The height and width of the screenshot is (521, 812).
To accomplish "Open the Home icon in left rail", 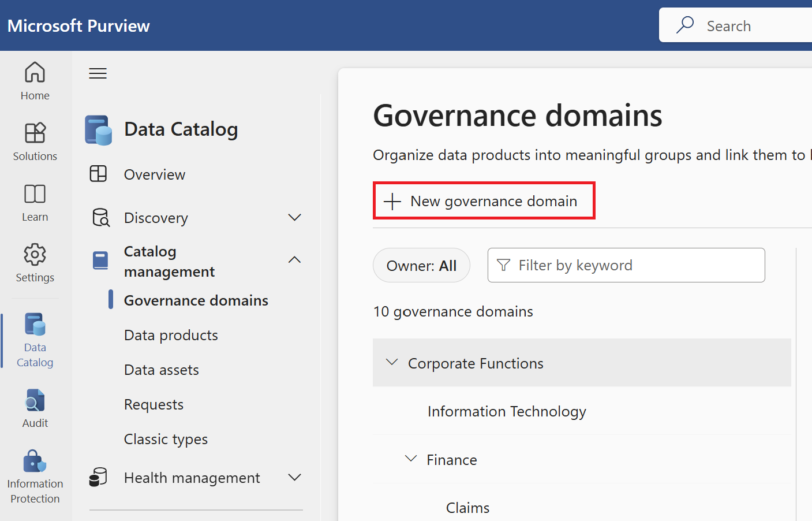I will (35, 72).
